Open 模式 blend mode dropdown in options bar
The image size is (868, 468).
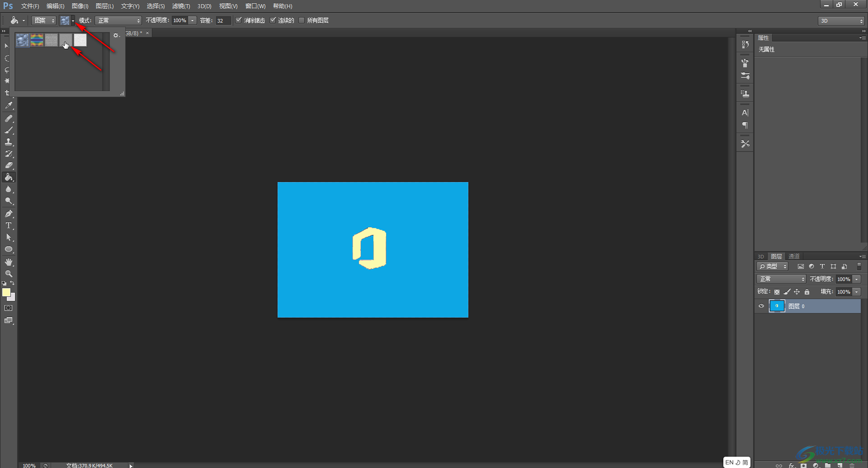click(118, 20)
